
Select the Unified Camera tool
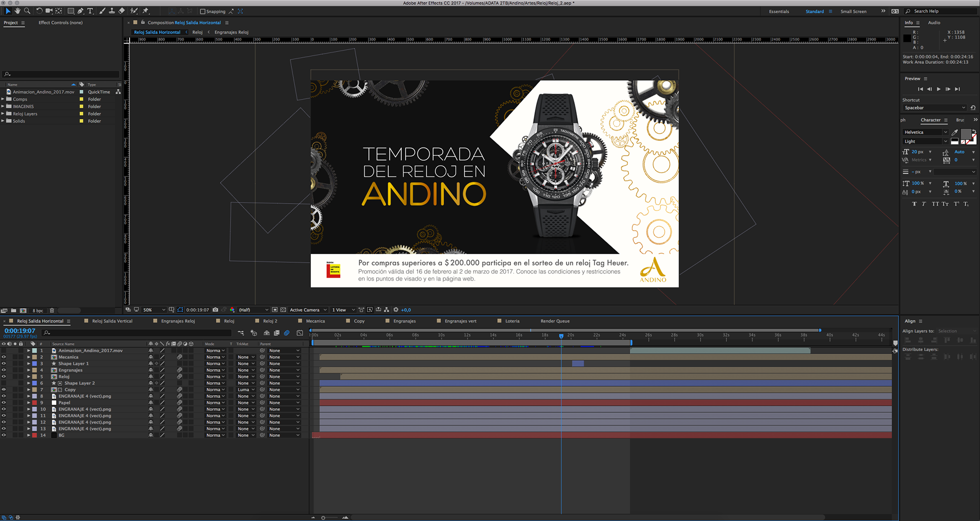[x=49, y=11]
